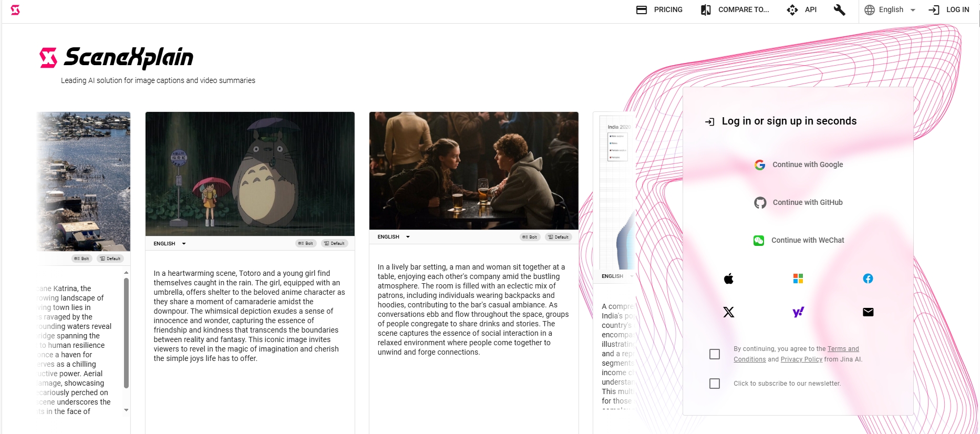Click the Pricing card icon

[x=641, y=9]
